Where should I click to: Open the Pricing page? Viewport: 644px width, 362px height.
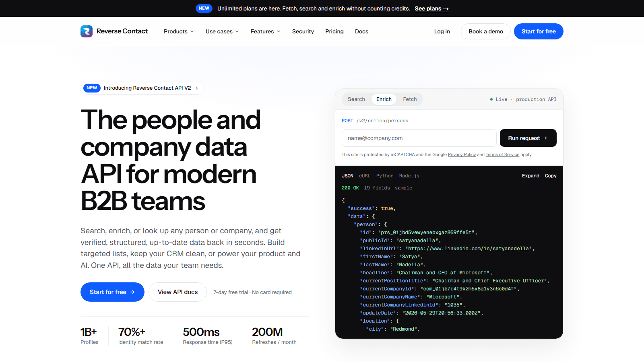pyautogui.click(x=334, y=31)
